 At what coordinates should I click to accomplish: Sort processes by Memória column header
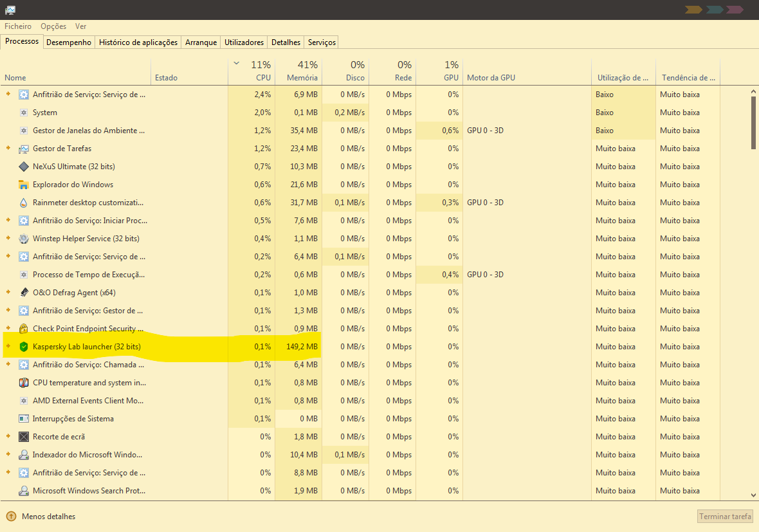(x=298, y=71)
